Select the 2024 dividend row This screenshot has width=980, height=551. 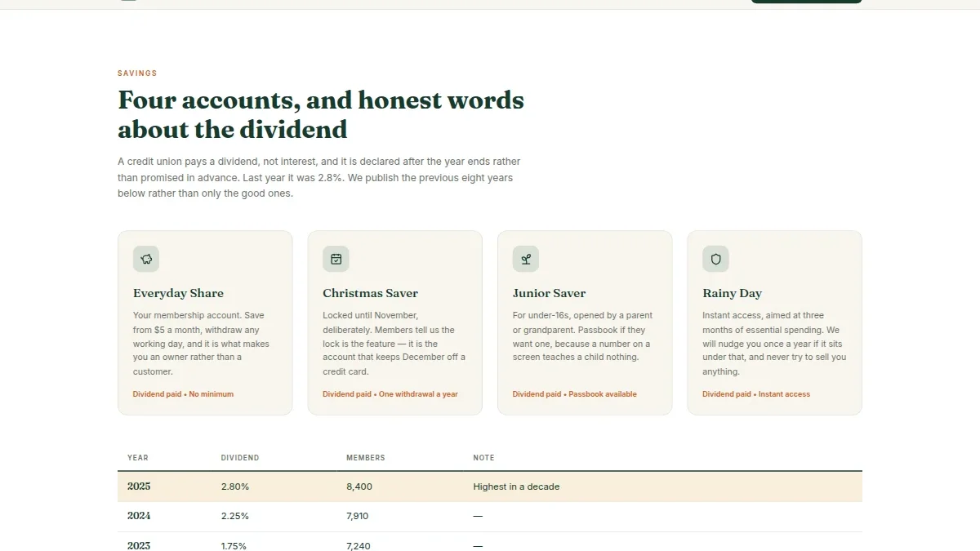pyautogui.click(x=490, y=517)
